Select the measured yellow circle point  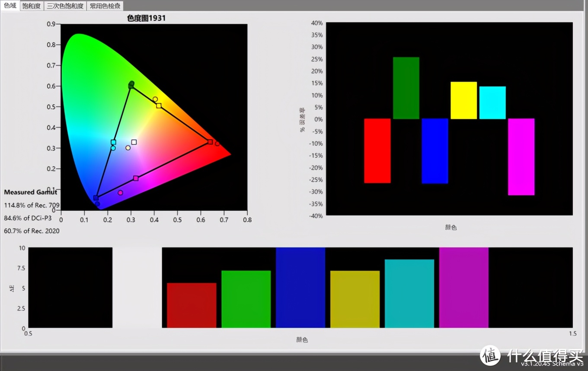pyautogui.click(x=155, y=99)
